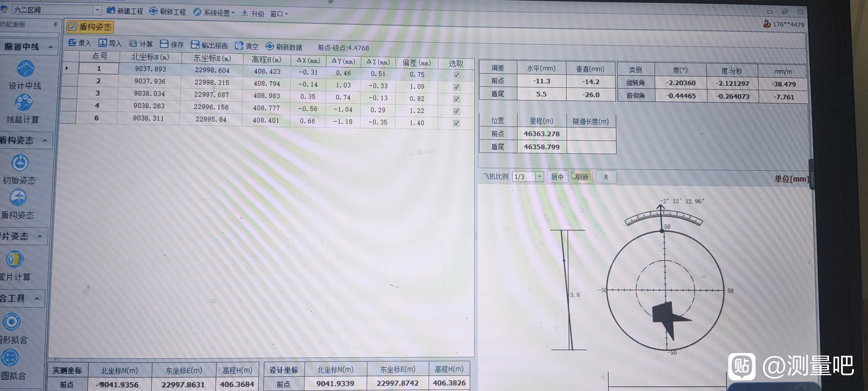The height and width of the screenshot is (391, 868).
Task: Click the 盾尾 垂直 deviation -26.0
Action: (591, 95)
